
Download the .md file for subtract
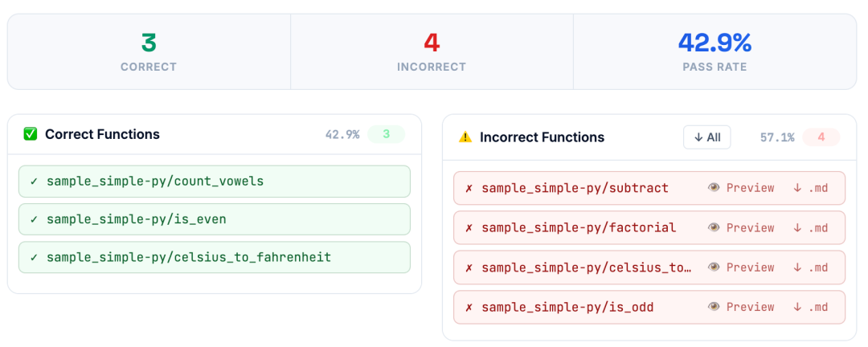point(810,188)
